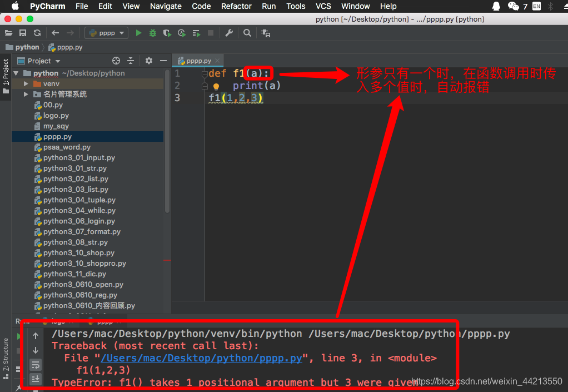Viewport: 568px width, 392px height.
Task: Open the VCS menu
Action: tap(323, 6)
